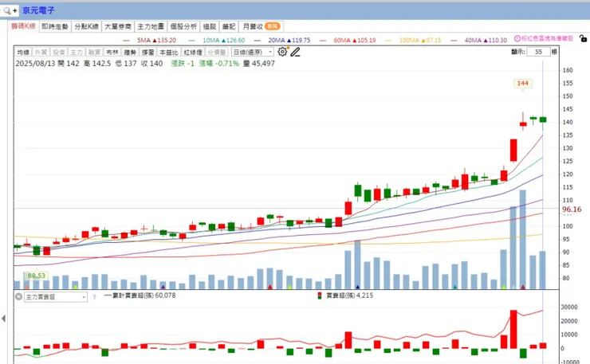The image size is (590, 364).
Task: Toggle the 均線 overlay button
Action: [23, 52]
